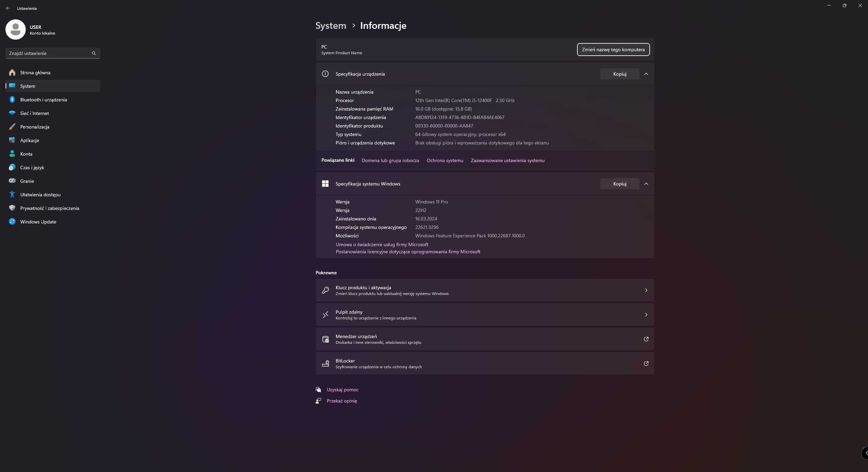868x472 pixels.
Task: Click the side panel arrow at right edge
Action: pos(865,453)
